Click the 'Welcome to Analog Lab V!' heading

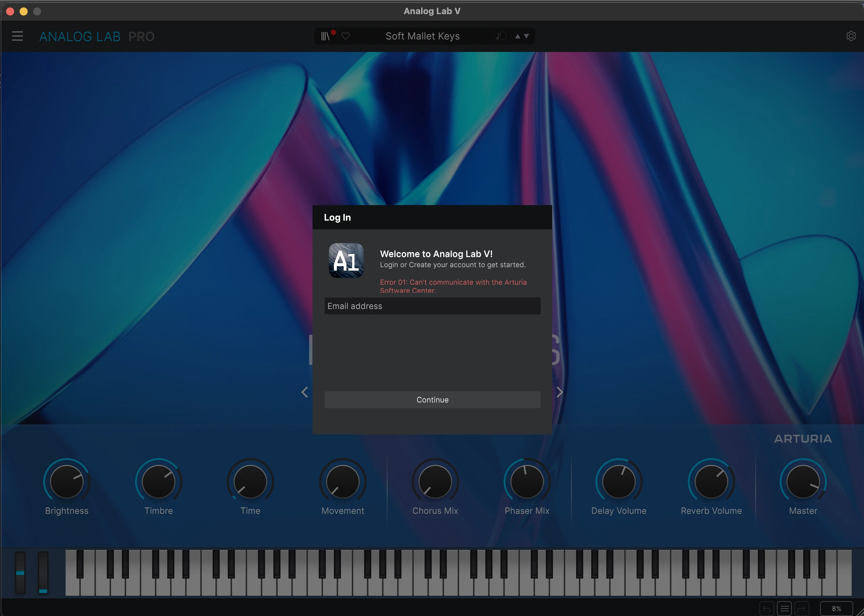pos(436,254)
